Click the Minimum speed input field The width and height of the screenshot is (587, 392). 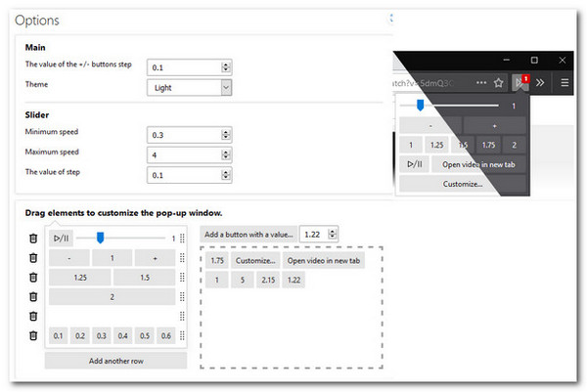(190, 135)
